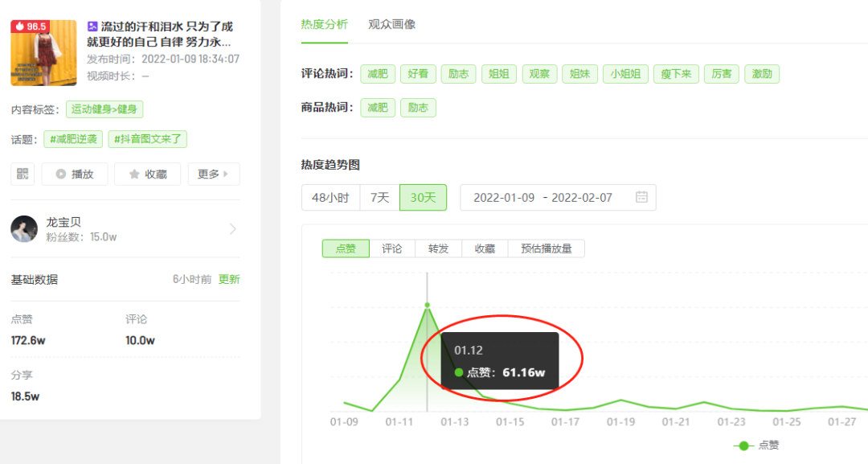Click the 96.5 heart score badge
This screenshot has height=464, width=868.
[32, 25]
